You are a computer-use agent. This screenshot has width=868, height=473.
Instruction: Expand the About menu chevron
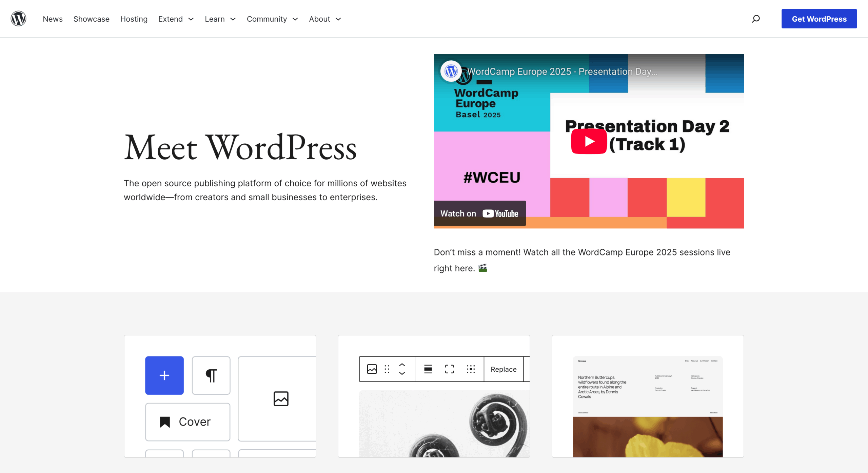(x=338, y=19)
